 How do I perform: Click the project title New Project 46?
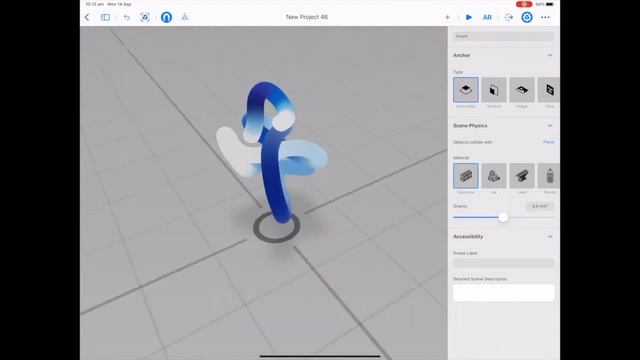point(307,17)
